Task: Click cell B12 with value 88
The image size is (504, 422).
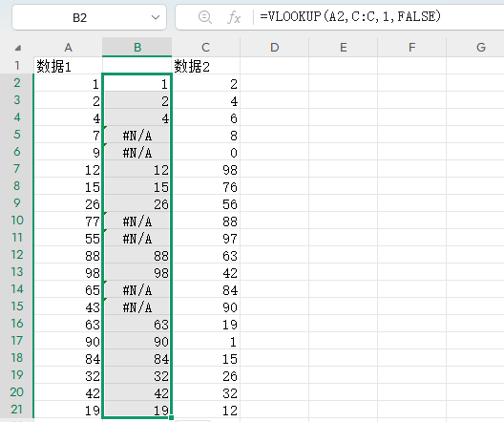Action: click(137, 255)
